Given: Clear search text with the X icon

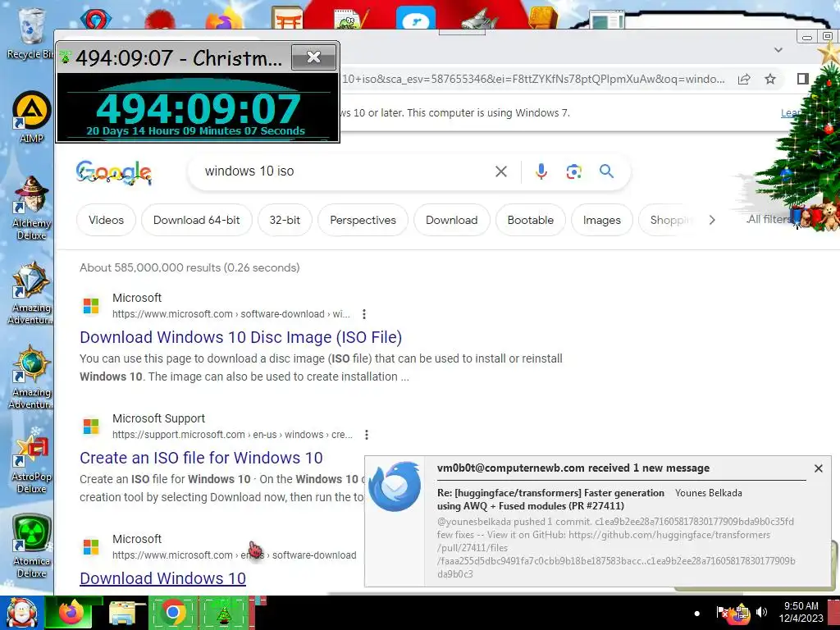Looking at the screenshot, I should pyautogui.click(x=501, y=171).
